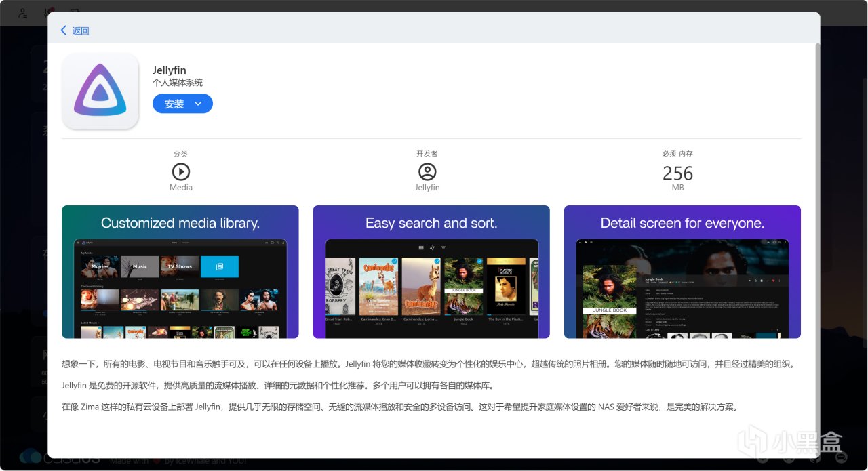Click the paragraph starting Jellyfin 是免费的开源软件

(x=278, y=386)
